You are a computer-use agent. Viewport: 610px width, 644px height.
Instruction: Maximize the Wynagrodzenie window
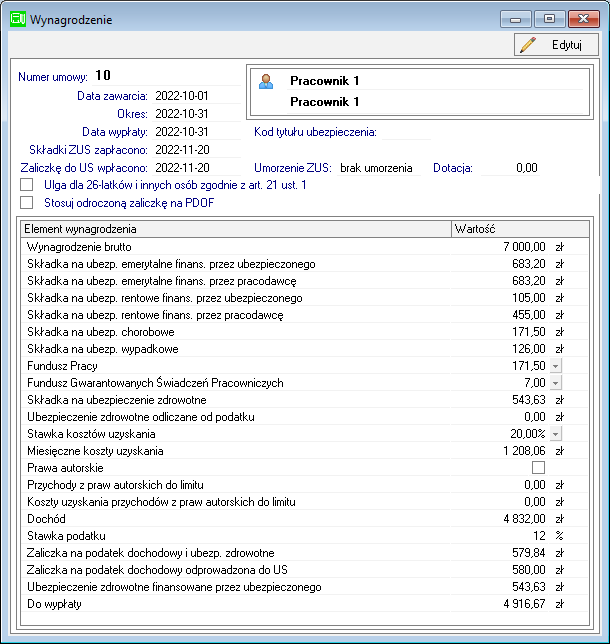(549, 19)
